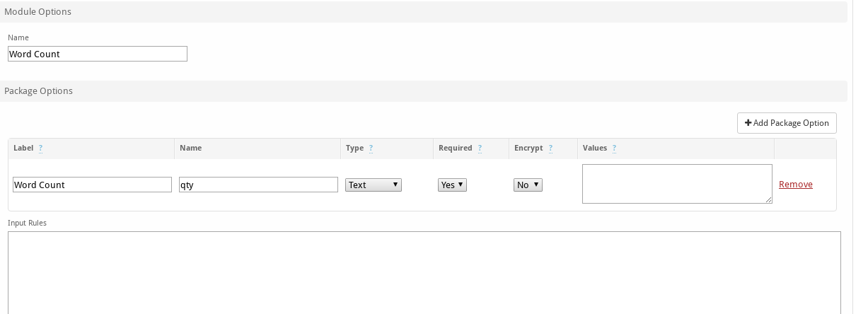The width and height of the screenshot is (868, 314).
Task: Click the Name column header in the options table
Action: pos(191,149)
